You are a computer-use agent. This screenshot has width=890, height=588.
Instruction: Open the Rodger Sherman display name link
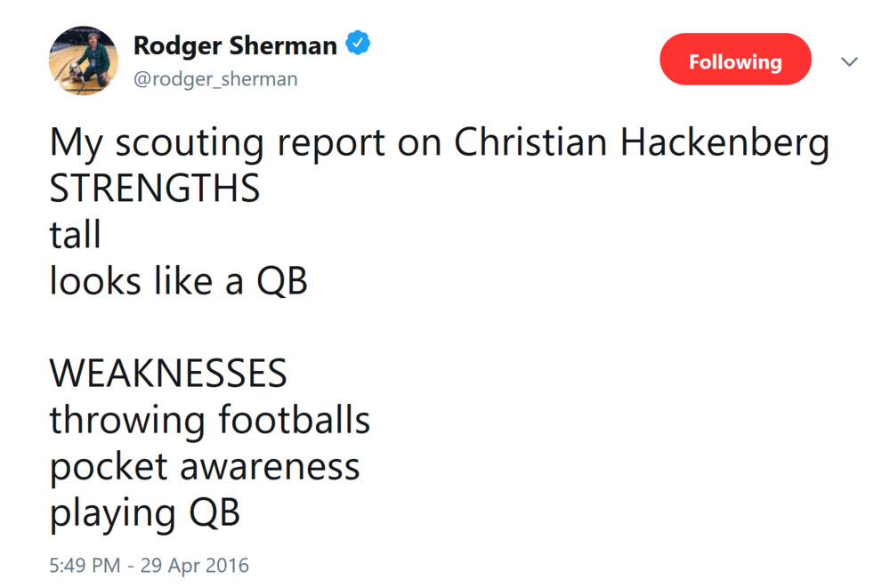click(235, 46)
